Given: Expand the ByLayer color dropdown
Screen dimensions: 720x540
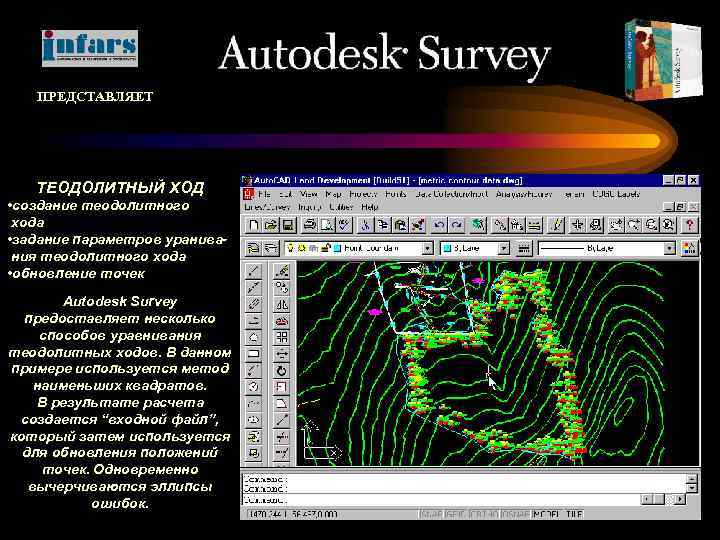Looking at the screenshot, I should click(504, 248).
